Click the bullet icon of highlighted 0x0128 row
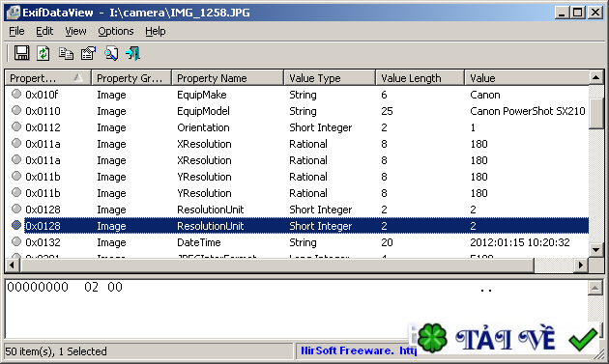 pos(15,225)
